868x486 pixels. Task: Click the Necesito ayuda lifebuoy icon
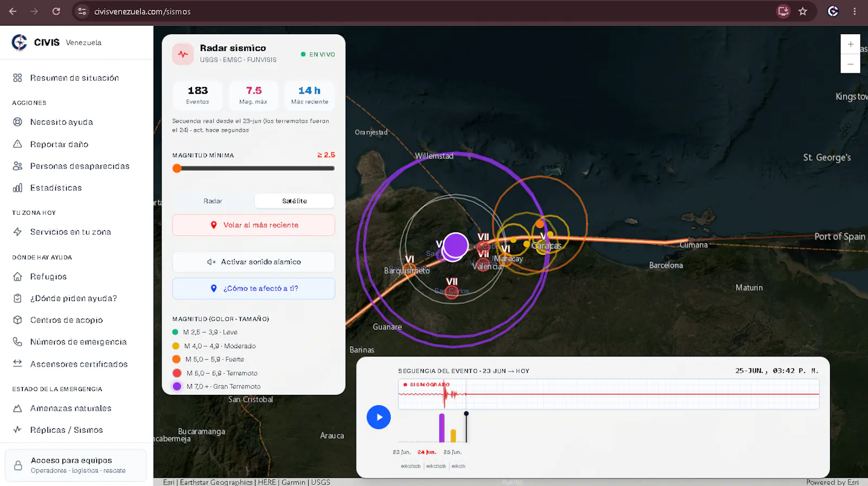(x=17, y=122)
